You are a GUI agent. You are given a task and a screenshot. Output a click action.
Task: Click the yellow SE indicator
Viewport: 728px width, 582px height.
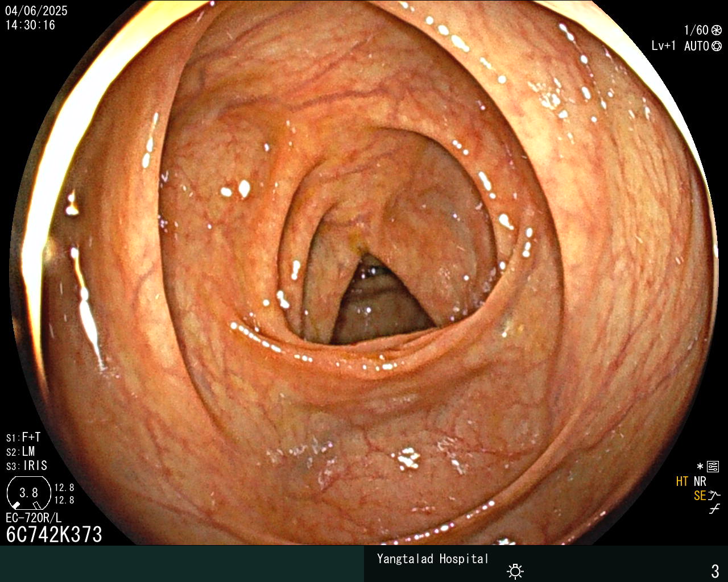[700, 496]
